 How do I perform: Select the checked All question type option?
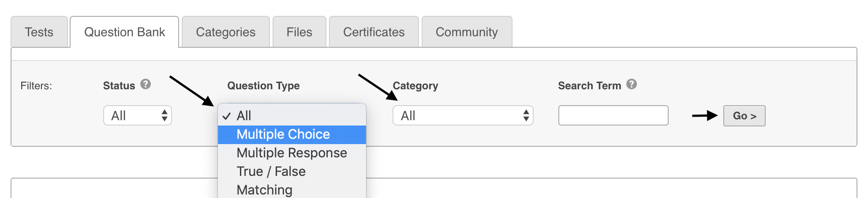292,116
